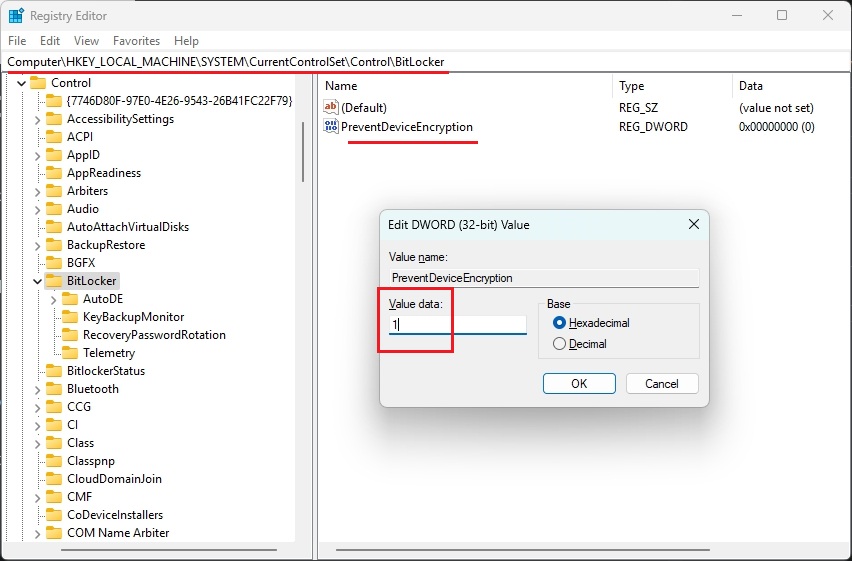Click the PreventDeviceEncryption DWORD value icon
The width and height of the screenshot is (852, 561).
tap(331, 127)
